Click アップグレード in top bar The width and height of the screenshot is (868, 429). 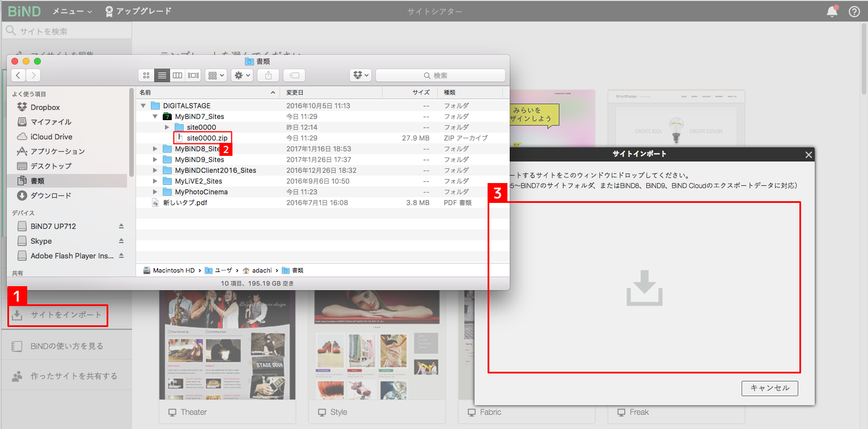(143, 11)
